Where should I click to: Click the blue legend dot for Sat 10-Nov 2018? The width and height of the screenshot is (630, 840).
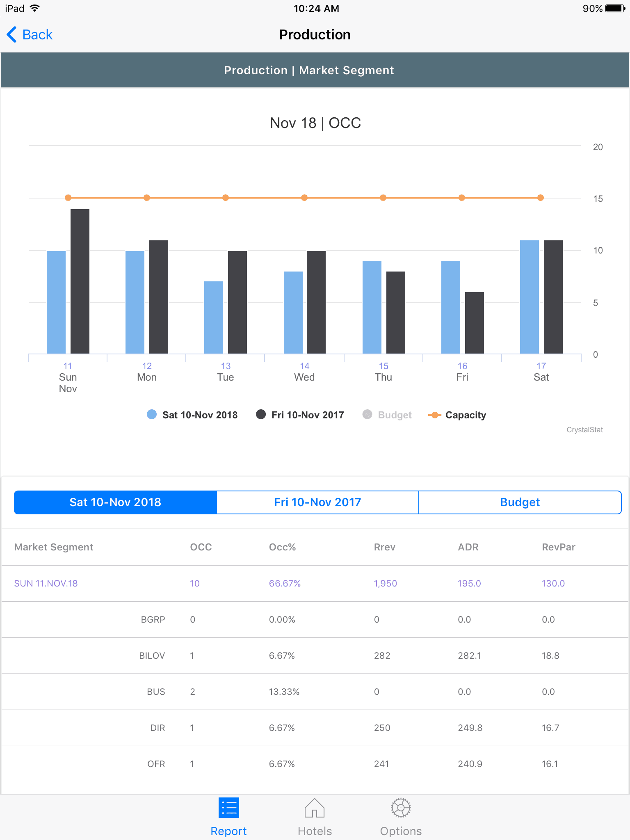click(x=151, y=415)
